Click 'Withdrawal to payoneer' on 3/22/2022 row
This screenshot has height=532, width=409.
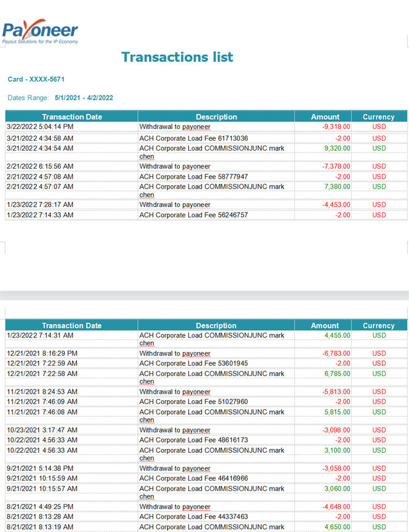point(175,127)
